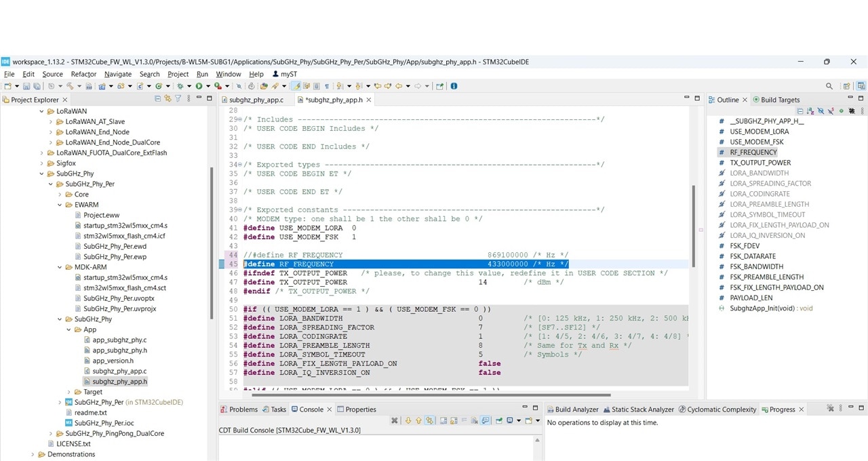Click the green Run button icon
The image size is (868, 461).
tap(199, 86)
